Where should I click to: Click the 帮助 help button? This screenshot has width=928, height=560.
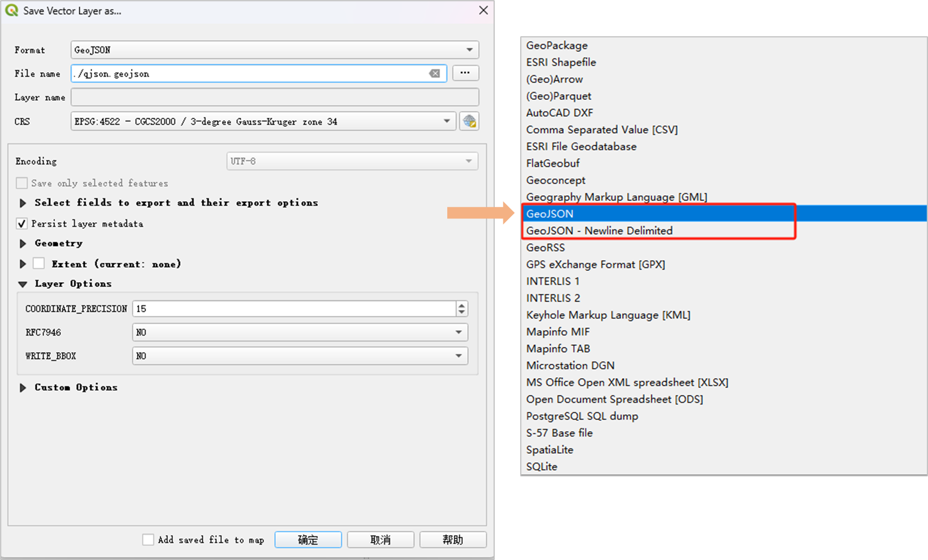tap(453, 539)
